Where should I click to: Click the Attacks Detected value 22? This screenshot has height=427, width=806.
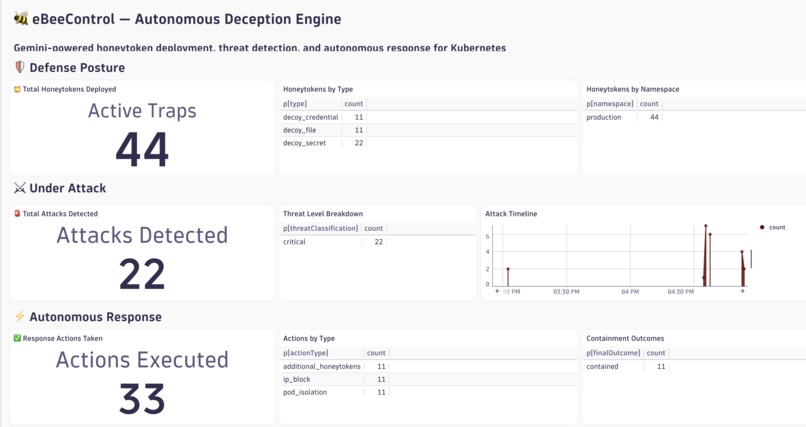coord(142,274)
